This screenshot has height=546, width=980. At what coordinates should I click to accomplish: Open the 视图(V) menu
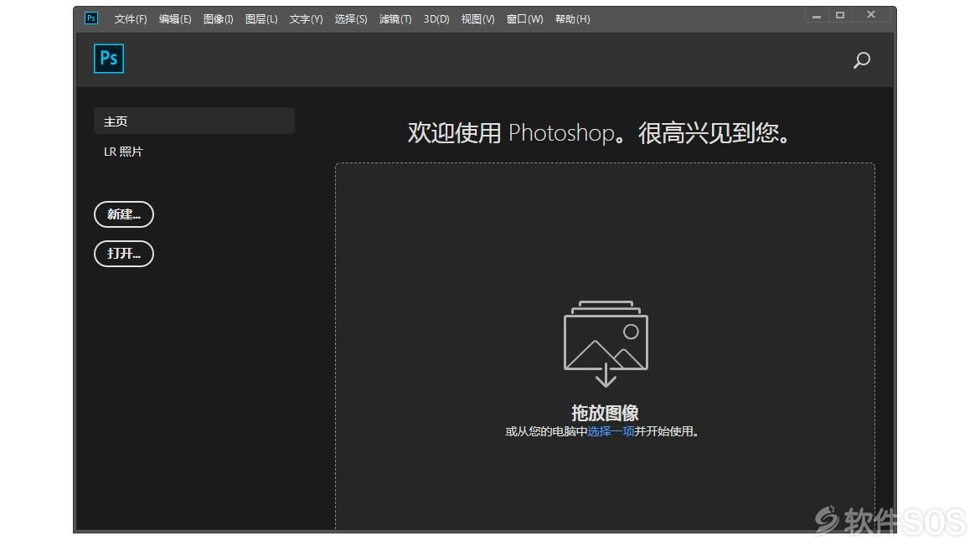coord(477,19)
